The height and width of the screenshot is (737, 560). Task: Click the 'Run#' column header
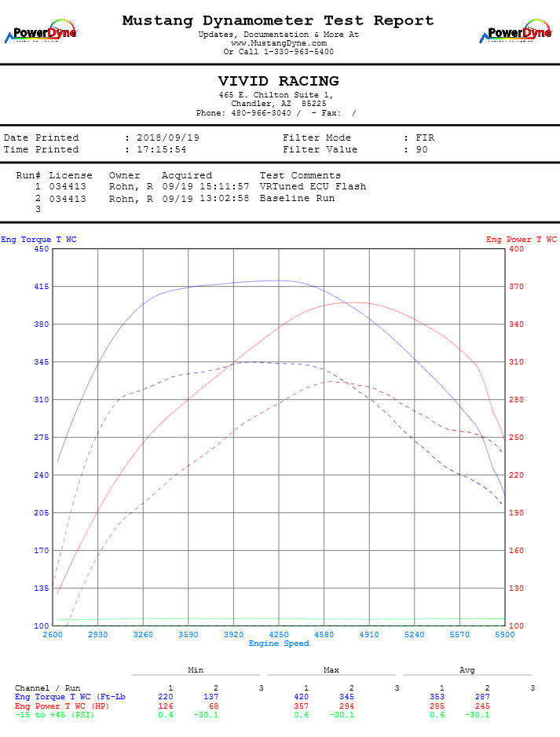28,175
